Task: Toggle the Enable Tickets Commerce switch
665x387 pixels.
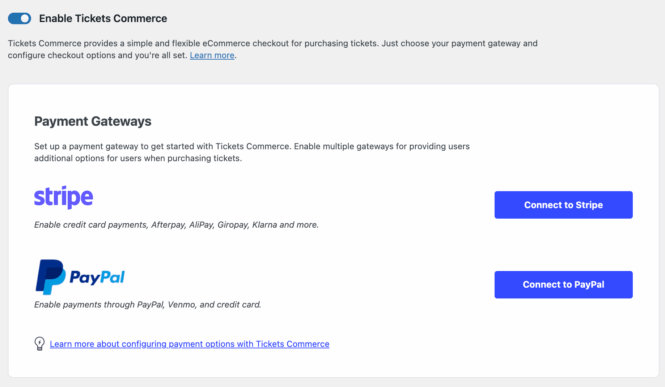Action: tap(20, 19)
